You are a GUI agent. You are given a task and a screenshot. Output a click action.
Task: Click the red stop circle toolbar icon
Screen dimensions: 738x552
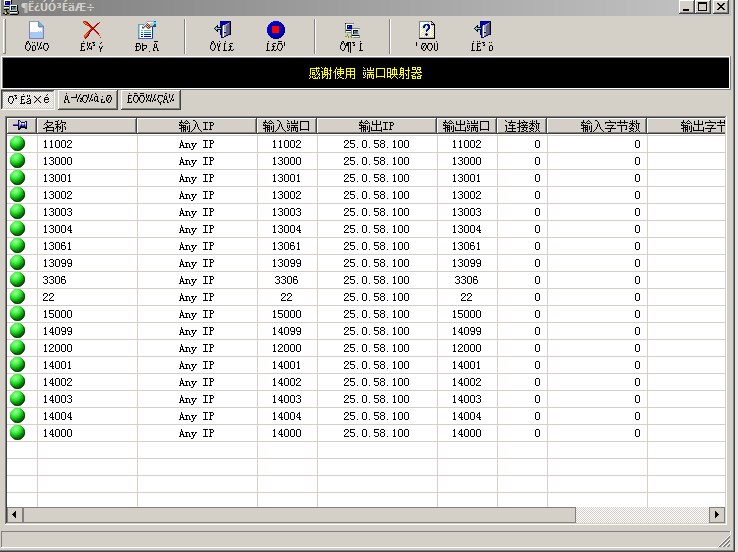point(276,30)
